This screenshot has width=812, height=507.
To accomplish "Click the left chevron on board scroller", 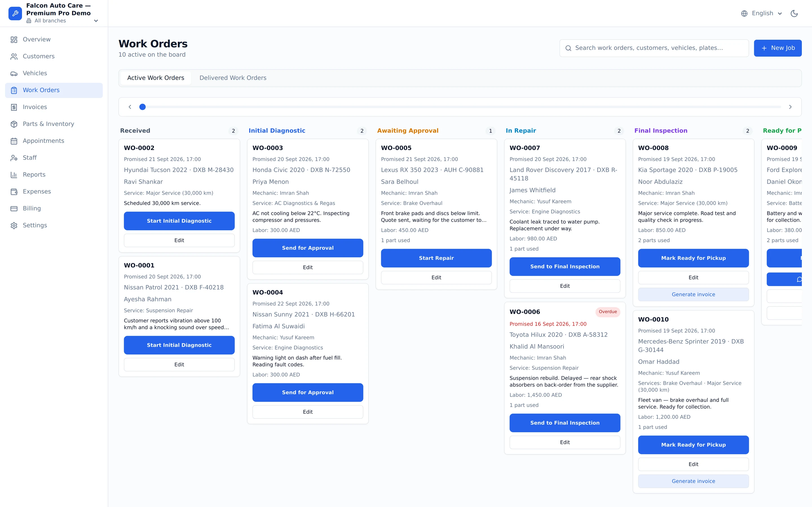I will point(130,107).
